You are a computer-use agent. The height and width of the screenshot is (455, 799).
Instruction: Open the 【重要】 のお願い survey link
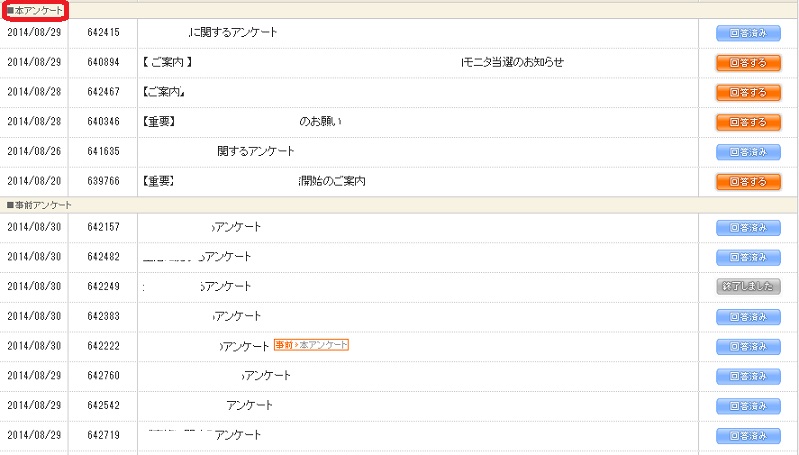(x=320, y=122)
